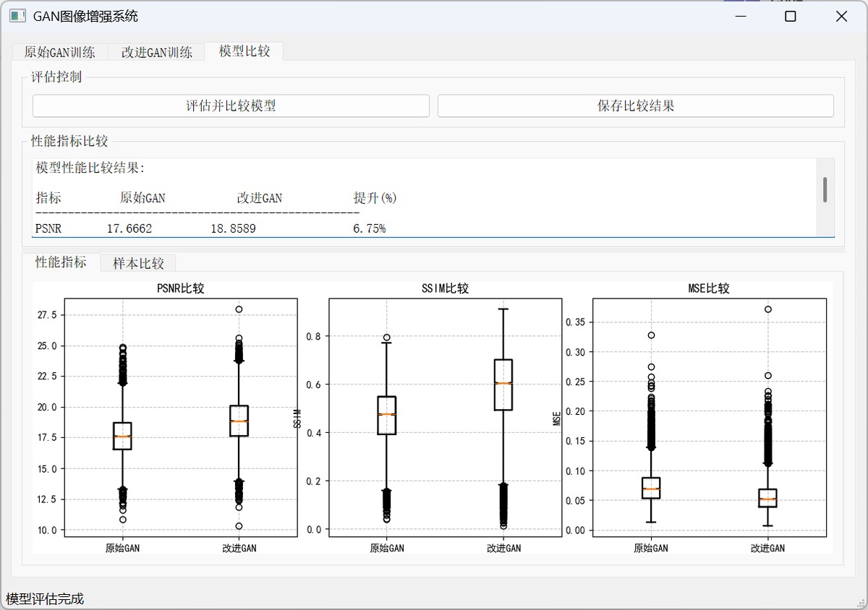The height and width of the screenshot is (610, 868).
Task: Open the 改进GAN训练 tab
Action: tap(156, 52)
